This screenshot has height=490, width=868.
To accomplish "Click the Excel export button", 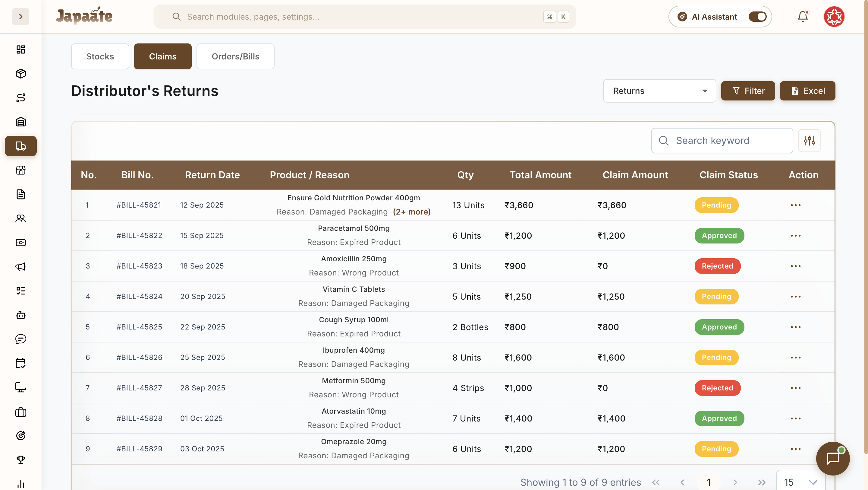I will tap(807, 91).
